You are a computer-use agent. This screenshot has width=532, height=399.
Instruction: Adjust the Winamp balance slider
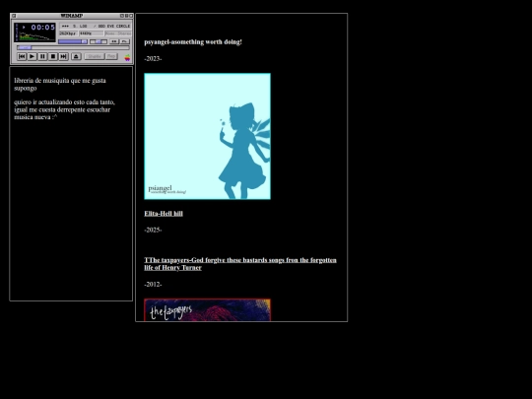pos(99,41)
